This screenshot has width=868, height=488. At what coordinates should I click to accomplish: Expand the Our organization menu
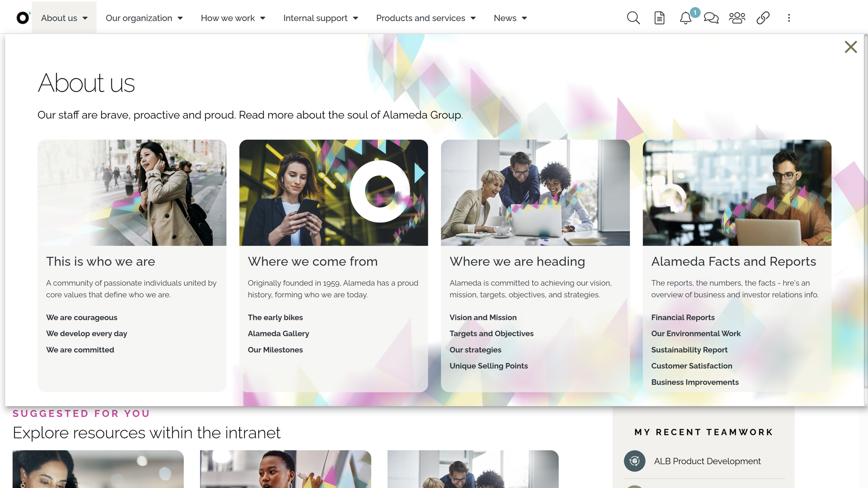(x=144, y=18)
